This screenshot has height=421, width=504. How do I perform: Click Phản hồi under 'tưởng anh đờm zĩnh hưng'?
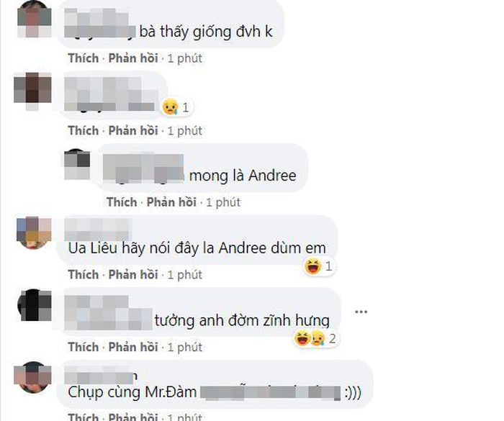(x=133, y=347)
